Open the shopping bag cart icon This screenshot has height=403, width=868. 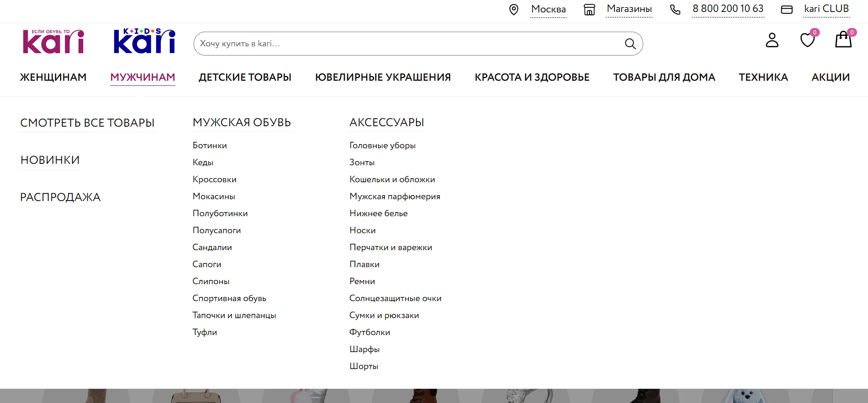843,40
